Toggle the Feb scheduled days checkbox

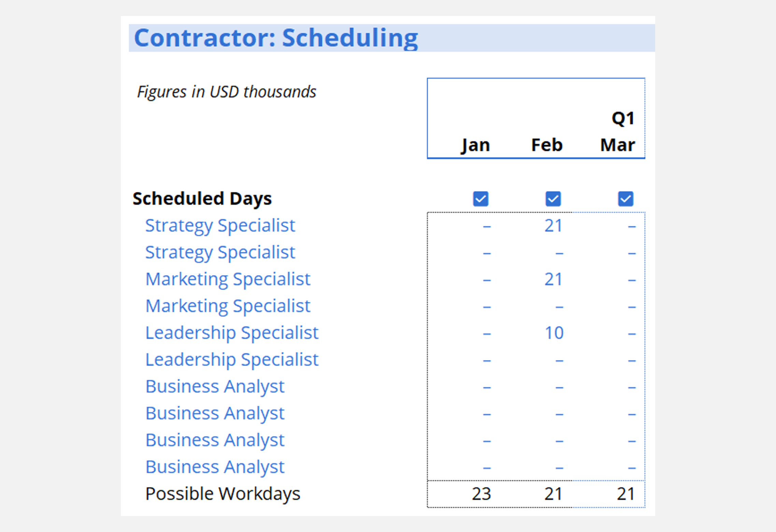coord(553,199)
